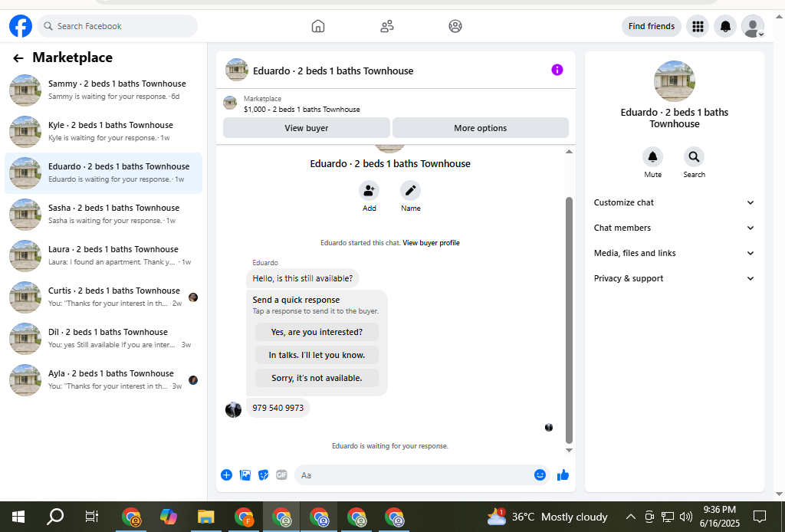Click the chat scrollbar up arrow
785x532 pixels.
pyautogui.click(x=569, y=152)
